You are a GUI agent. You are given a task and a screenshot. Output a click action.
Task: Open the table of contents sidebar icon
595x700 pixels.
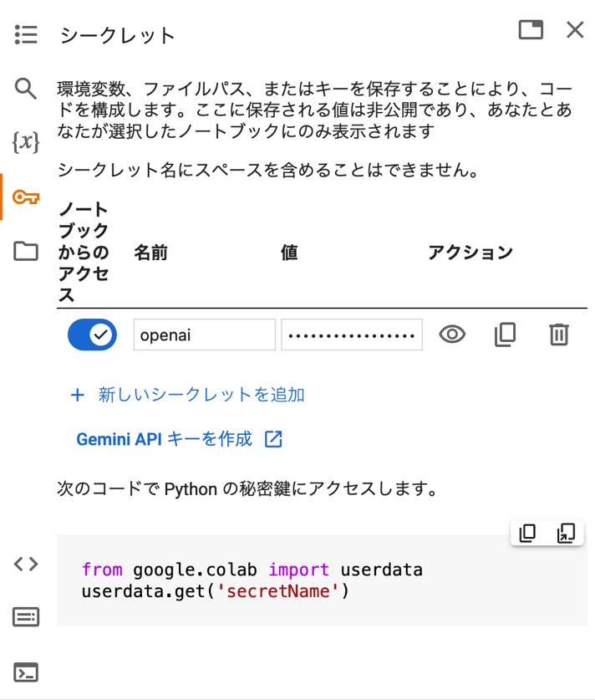coord(26,35)
